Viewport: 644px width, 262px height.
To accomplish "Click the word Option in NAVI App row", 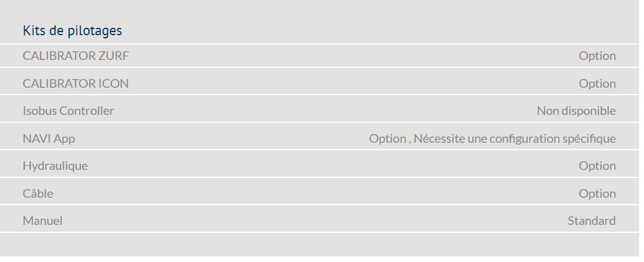I will [387, 138].
